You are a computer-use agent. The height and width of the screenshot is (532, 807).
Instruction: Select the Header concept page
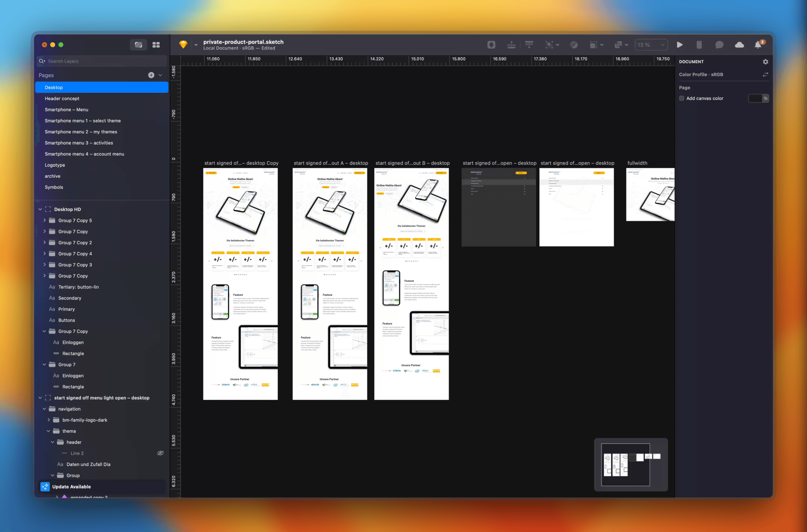(x=62, y=98)
